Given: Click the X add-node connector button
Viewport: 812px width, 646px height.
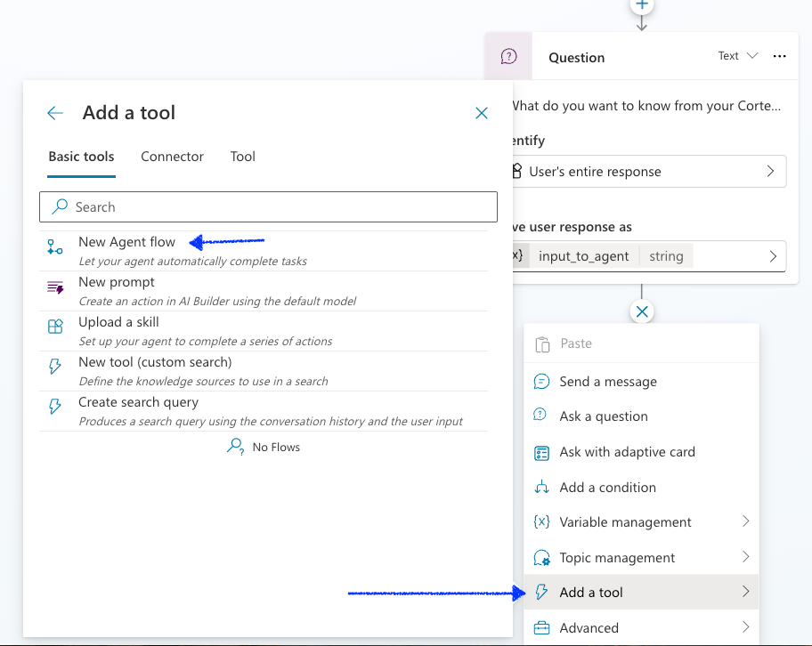Looking at the screenshot, I should [641, 311].
